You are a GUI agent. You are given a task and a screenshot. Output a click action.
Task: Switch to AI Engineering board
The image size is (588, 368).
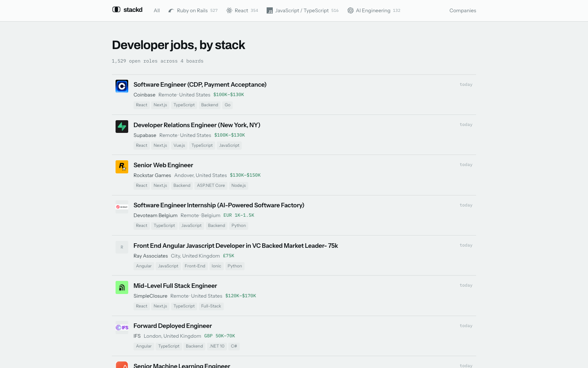tap(374, 11)
